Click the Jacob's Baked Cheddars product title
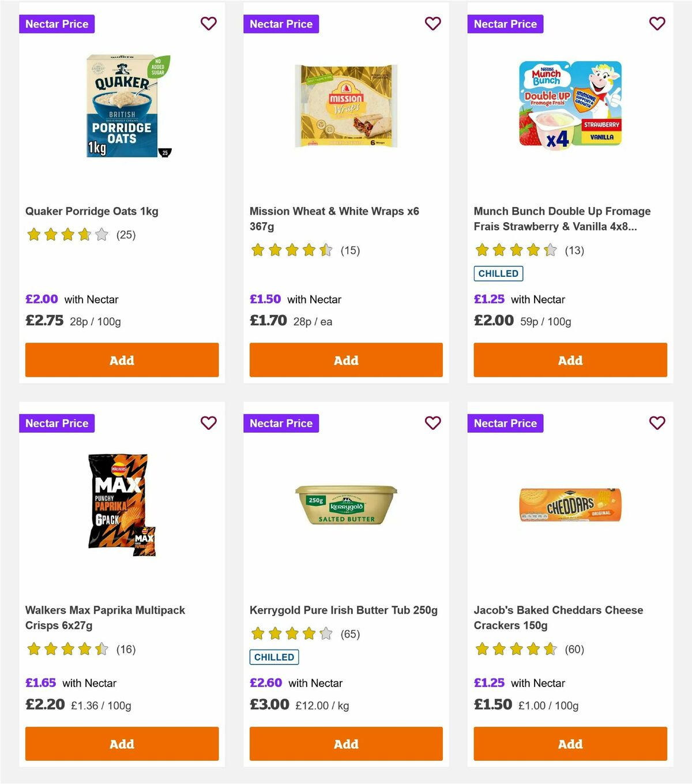The width and height of the screenshot is (692, 784). [x=558, y=617]
